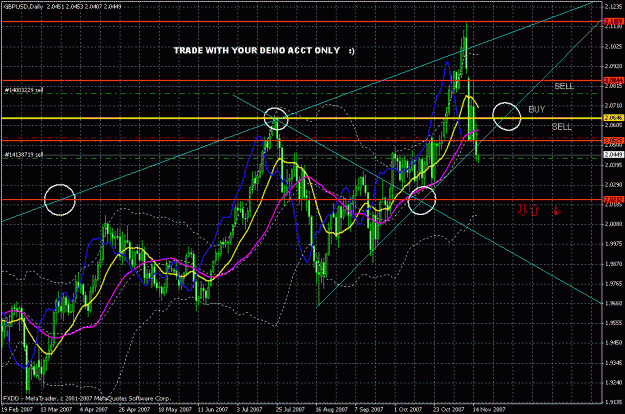
Task: Click the 1.9240 price axis label
Action: pyautogui.click(x=613, y=383)
